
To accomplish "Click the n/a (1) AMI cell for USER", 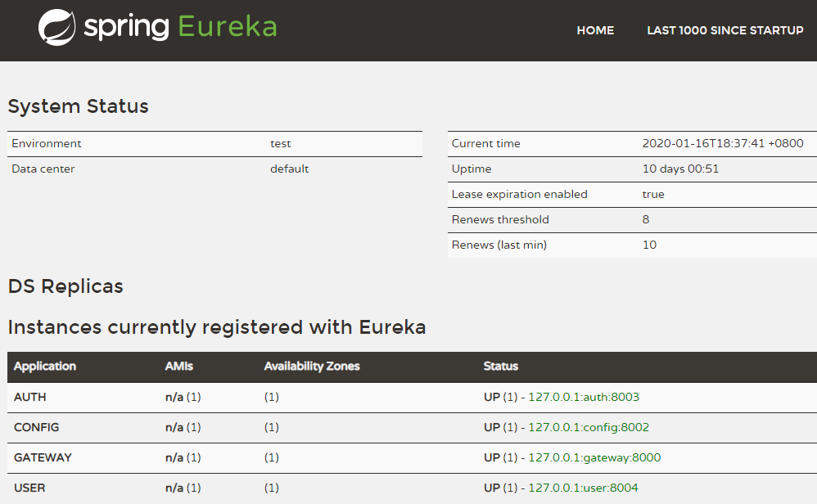I will coord(183,488).
